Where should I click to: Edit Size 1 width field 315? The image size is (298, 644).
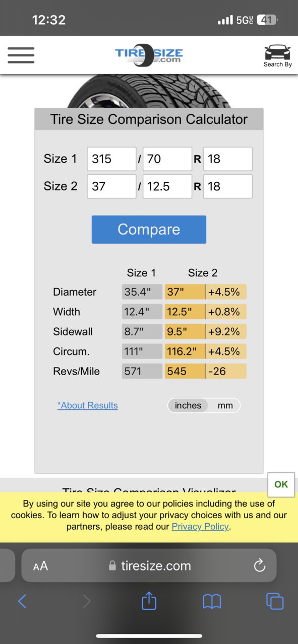pyautogui.click(x=111, y=159)
